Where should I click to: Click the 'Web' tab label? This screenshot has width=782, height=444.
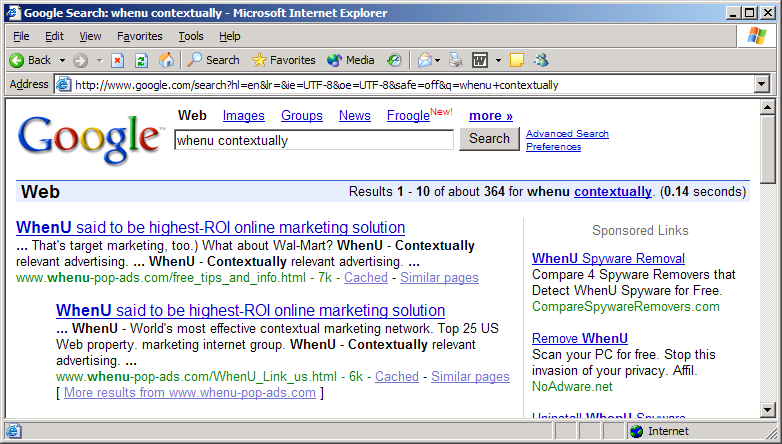coord(192,116)
